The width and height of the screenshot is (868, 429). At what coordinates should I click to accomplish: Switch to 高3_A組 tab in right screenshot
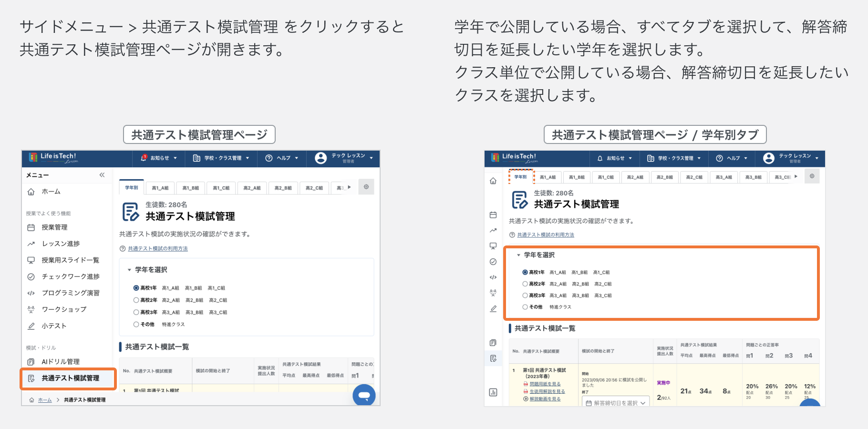click(x=723, y=177)
